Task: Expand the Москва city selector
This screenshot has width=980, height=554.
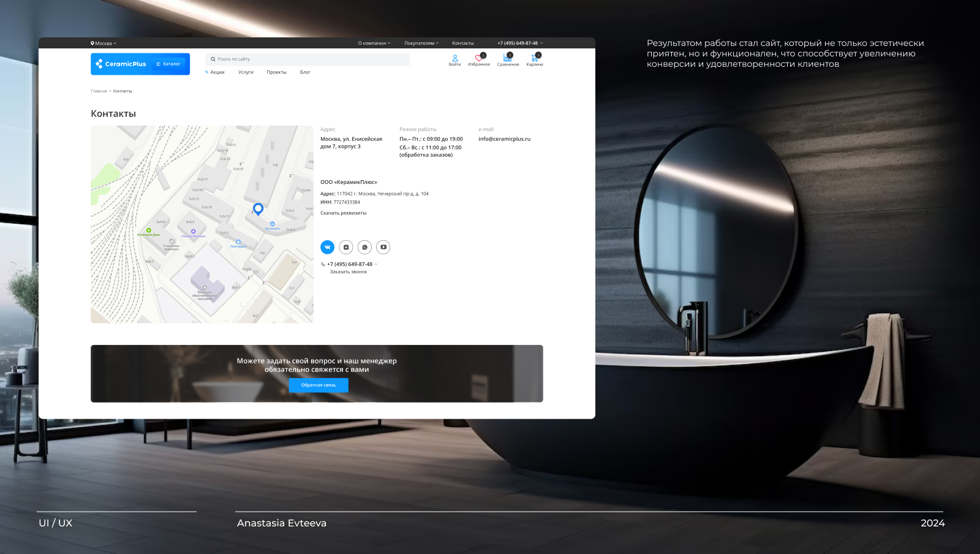Action: click(x=104, y=44)
